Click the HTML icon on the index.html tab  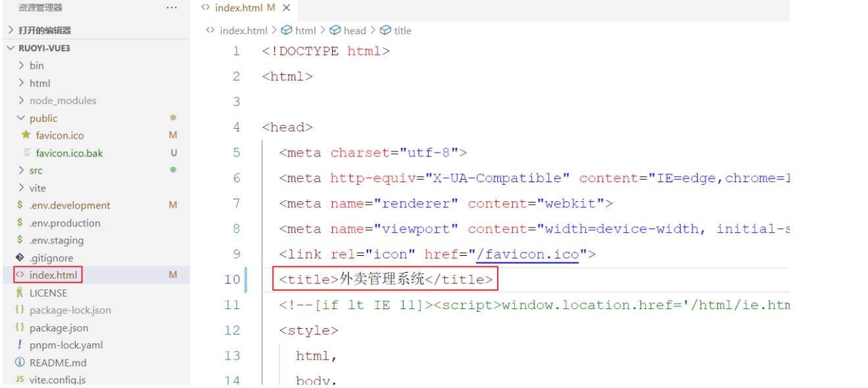click(206, 8)
